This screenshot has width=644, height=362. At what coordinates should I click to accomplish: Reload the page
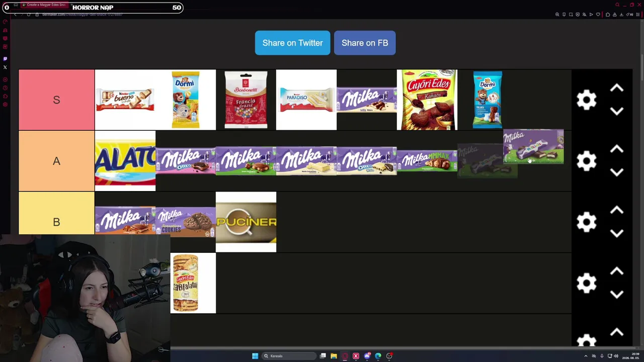pos(29,15)
